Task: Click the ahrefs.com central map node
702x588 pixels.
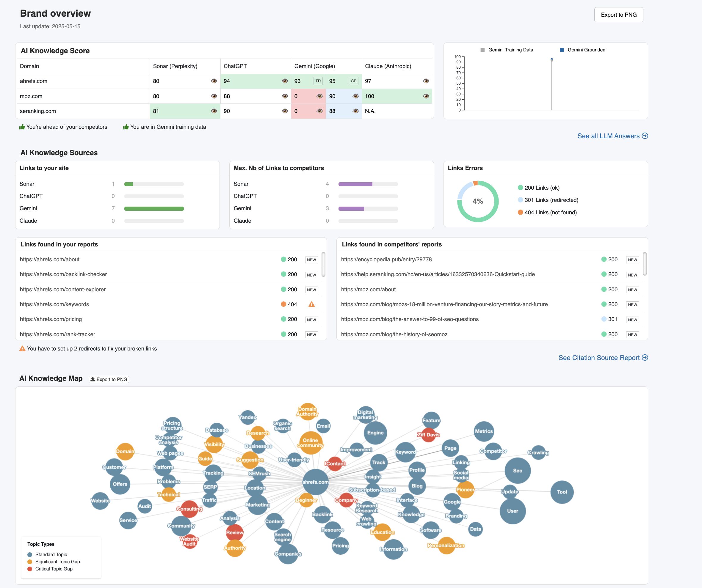Action: click(x=315, y=482)
